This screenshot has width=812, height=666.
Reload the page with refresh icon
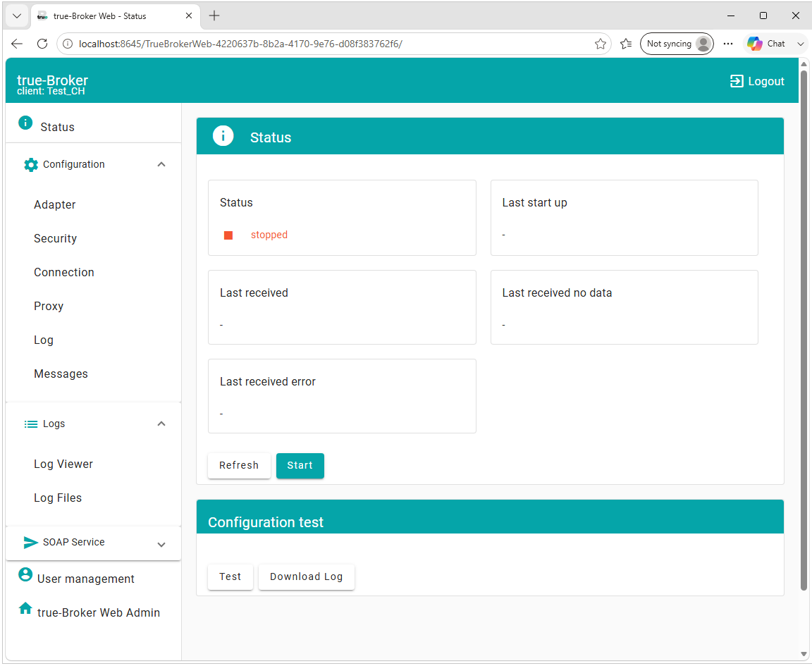(42, 44)
